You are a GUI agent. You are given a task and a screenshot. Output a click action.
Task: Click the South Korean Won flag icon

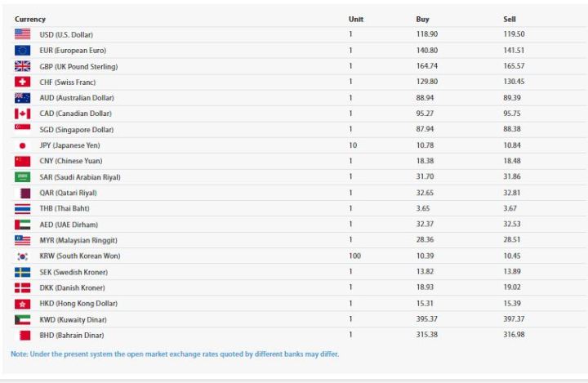[x=23, y=256]
